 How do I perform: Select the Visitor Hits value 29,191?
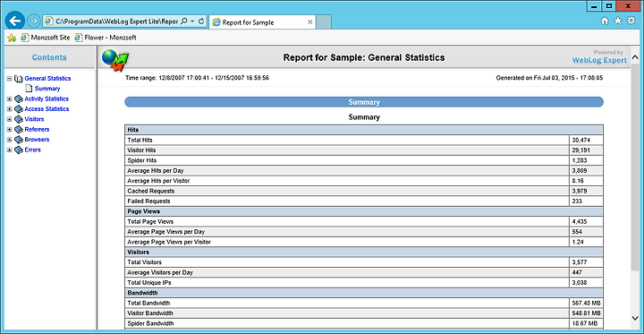(581, 150)
